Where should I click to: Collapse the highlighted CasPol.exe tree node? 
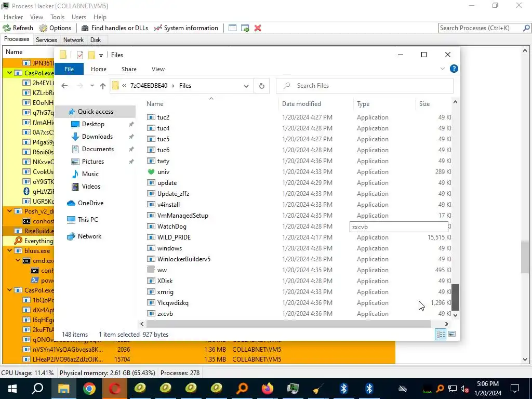[x=9, y=73]
